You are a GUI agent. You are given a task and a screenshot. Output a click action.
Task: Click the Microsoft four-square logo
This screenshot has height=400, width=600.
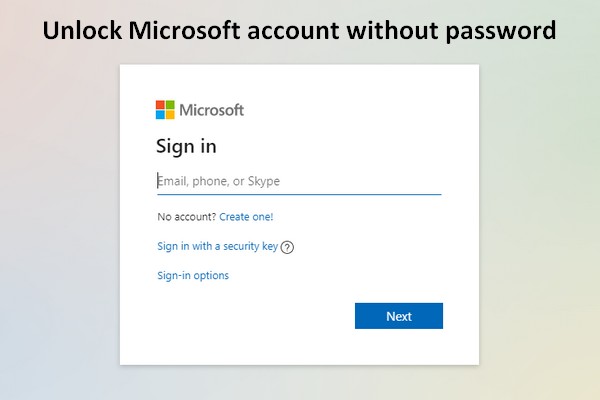(165, 110)
